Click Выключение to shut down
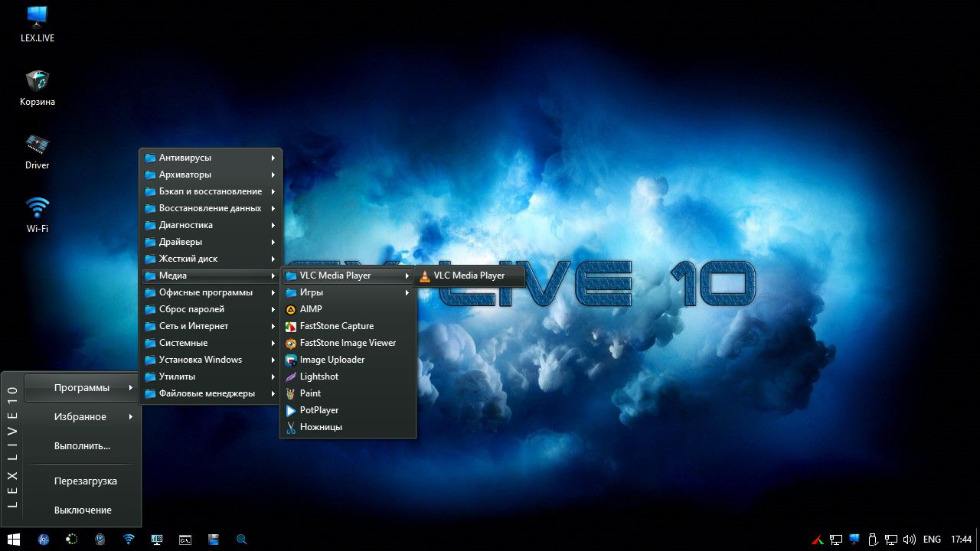Screen dimensions: 980x551 tap(82, 510)
